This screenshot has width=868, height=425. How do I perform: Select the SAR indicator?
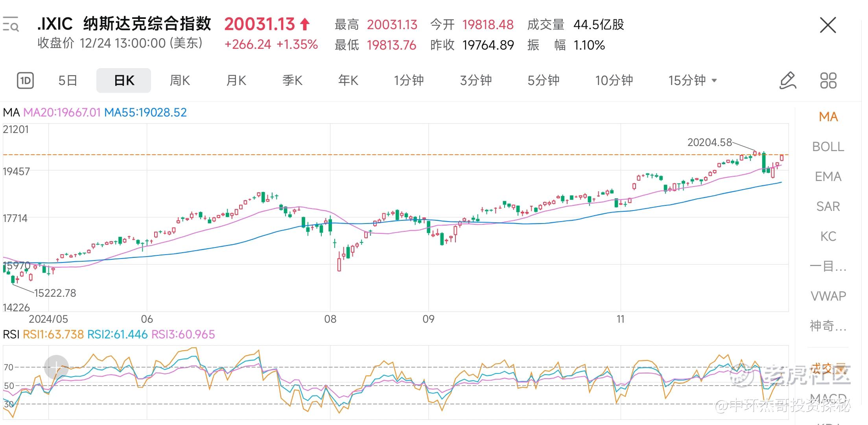828,207
